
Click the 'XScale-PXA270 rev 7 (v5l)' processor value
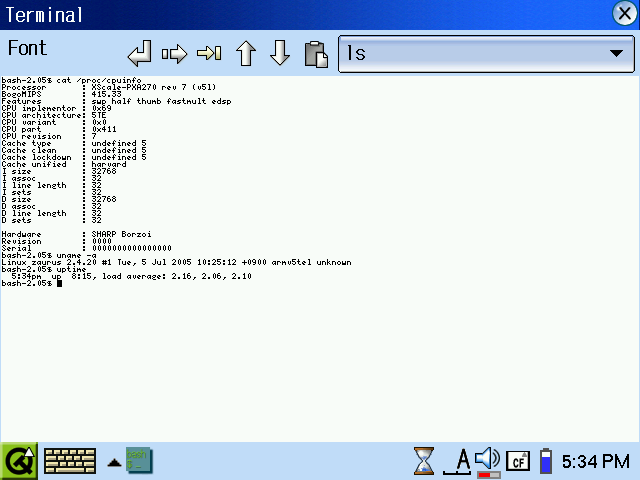pos(154,87)
